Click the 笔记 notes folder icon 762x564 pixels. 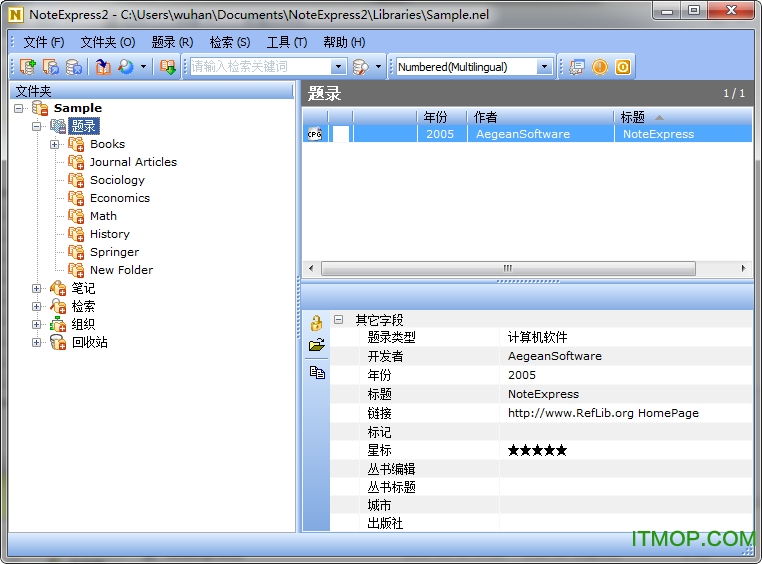[x=58, y=288]
